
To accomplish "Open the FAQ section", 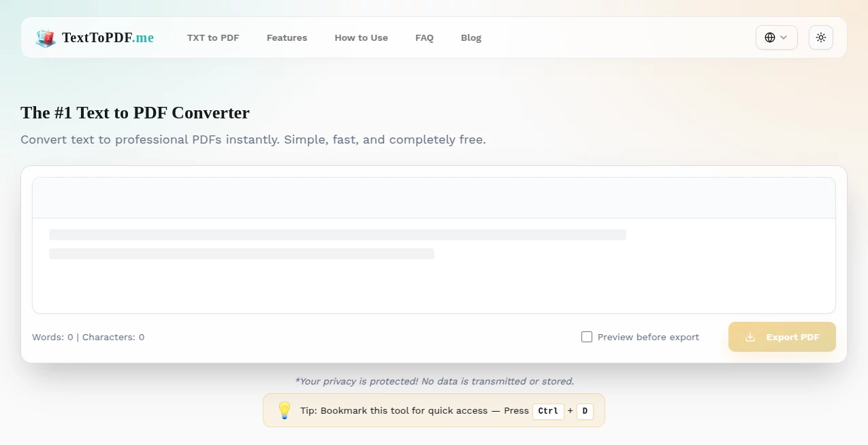I will 424,37.
